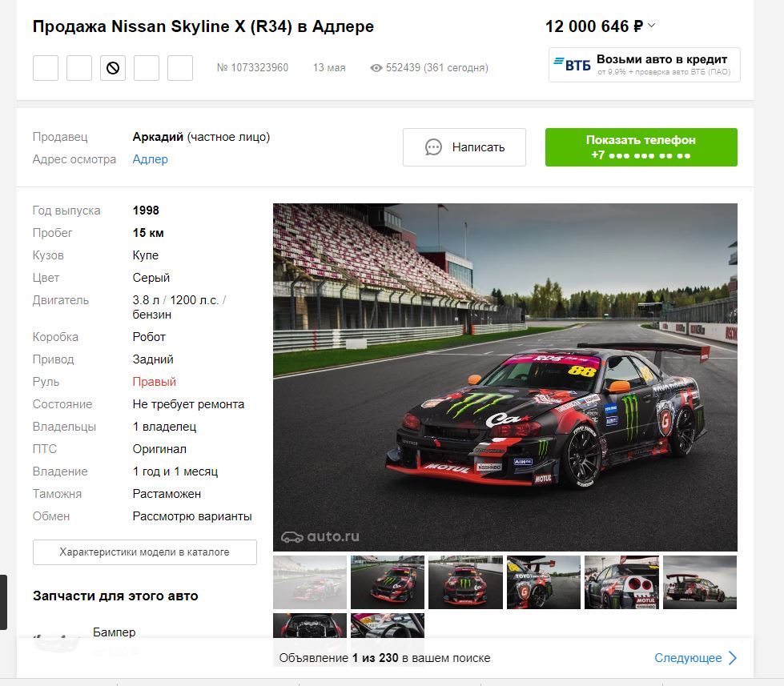Click ownership value 1 год и 1 месяц
Image resolution: width=784 pixels, height=686 pixels.
(175, 471)
